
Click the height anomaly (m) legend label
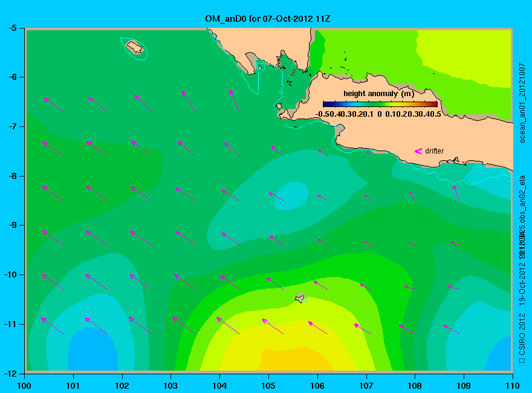click(378, 94)
